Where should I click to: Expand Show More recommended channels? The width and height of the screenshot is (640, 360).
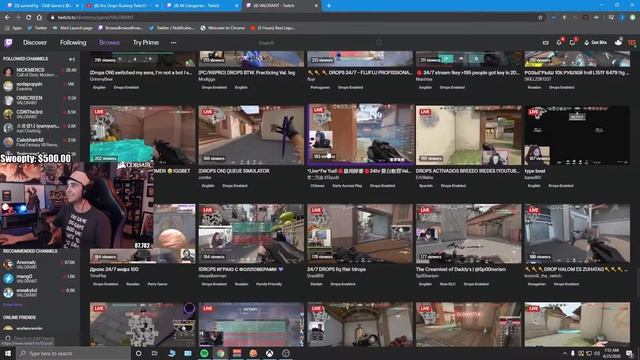(13, 305)
